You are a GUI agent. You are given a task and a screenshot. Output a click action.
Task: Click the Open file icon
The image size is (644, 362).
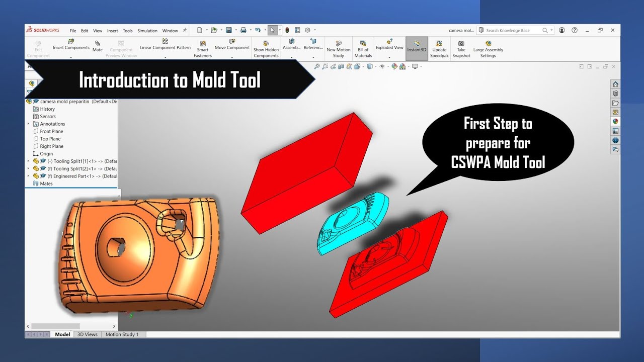[x=214, y=30]
